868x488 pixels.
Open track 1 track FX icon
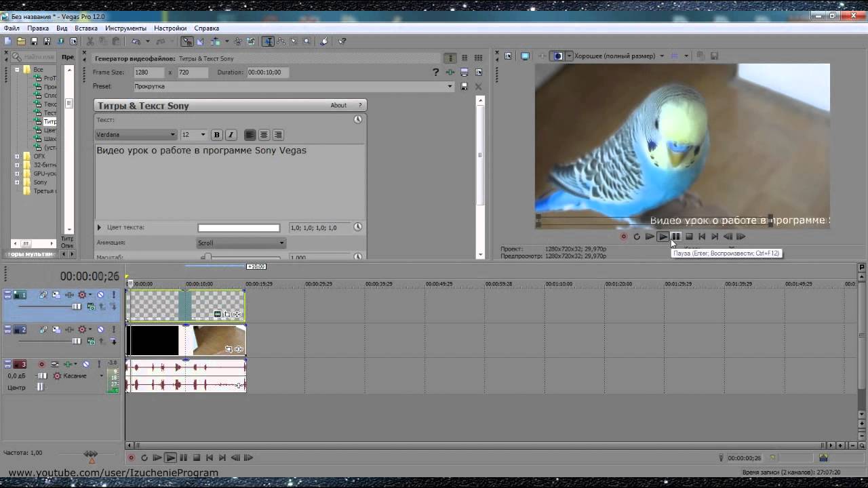69,295
